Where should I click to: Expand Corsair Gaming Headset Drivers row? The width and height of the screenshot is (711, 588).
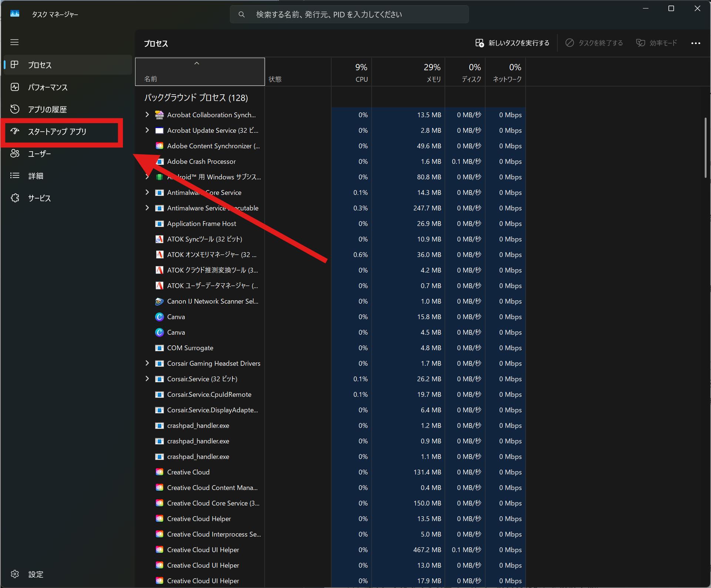pyautogui.click(x=147, y=363)
